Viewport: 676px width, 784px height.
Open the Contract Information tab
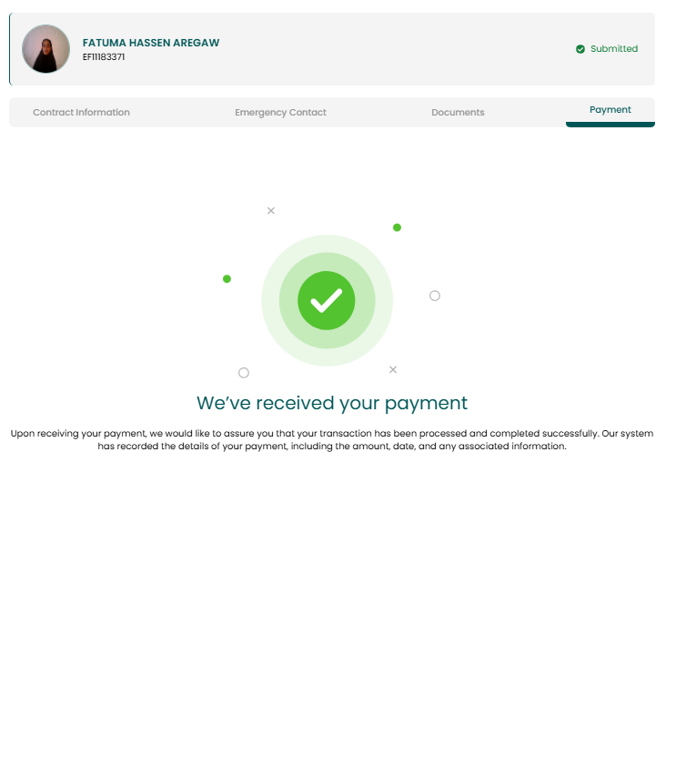[x=81, y=113]
